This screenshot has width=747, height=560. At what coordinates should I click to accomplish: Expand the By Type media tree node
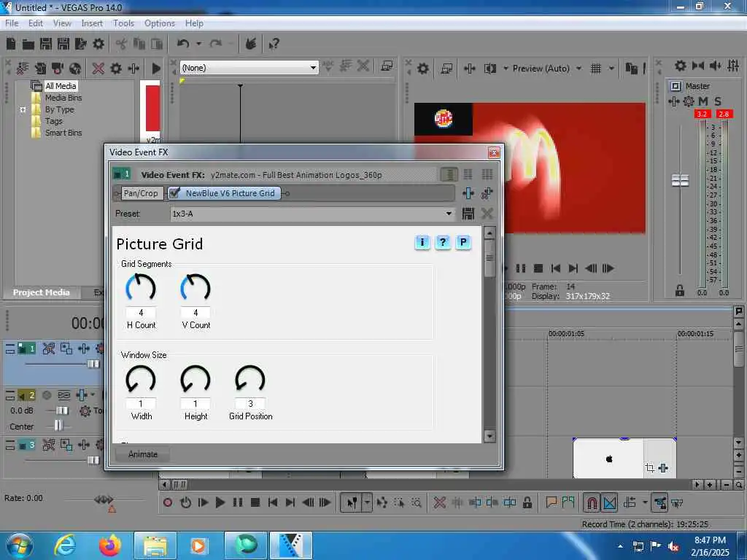23,109
